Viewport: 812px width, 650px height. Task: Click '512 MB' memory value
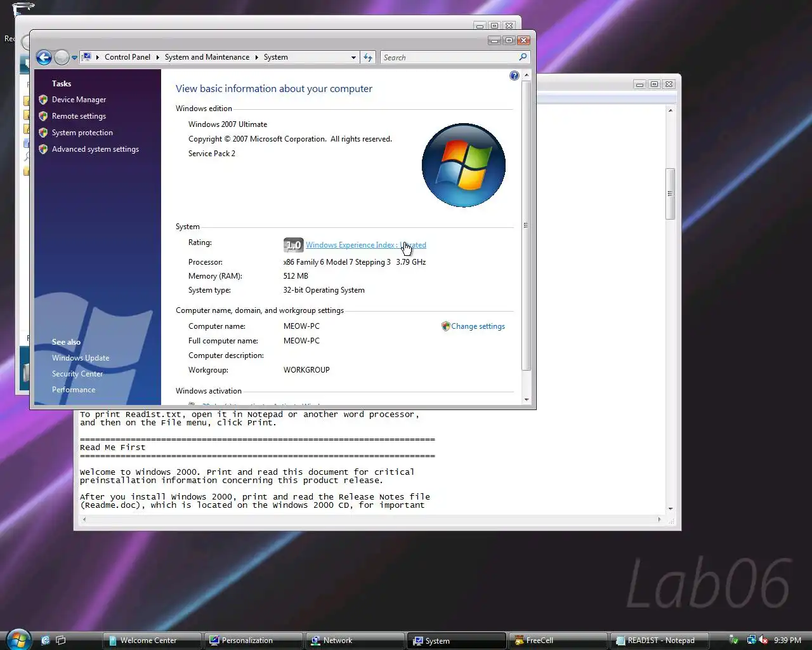(x=296, y=276)
